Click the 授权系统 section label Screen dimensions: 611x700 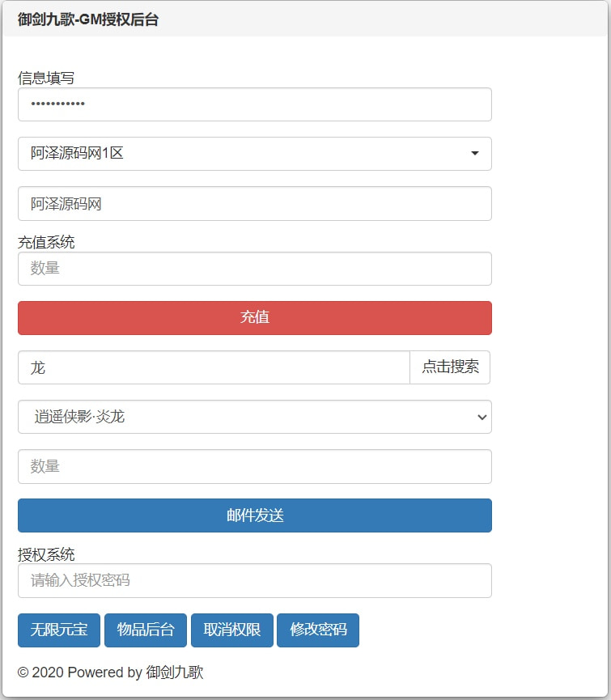point(46,554)
